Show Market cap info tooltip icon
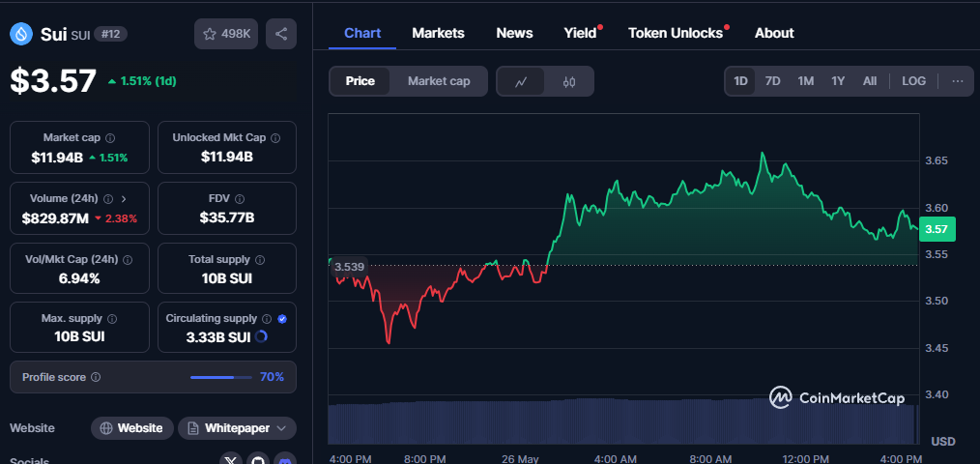 click(110, 137)
